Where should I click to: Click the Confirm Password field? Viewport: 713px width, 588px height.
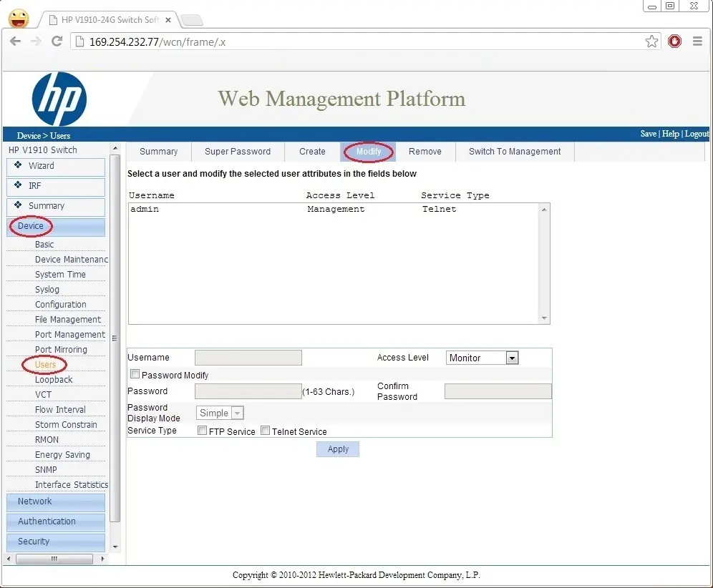click(x=498, y=391)
